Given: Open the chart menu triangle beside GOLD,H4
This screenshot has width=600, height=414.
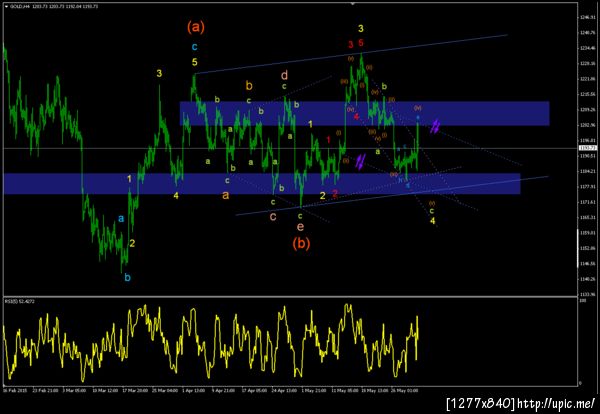Looking at the screenshot, I should (x=6, y=7).
